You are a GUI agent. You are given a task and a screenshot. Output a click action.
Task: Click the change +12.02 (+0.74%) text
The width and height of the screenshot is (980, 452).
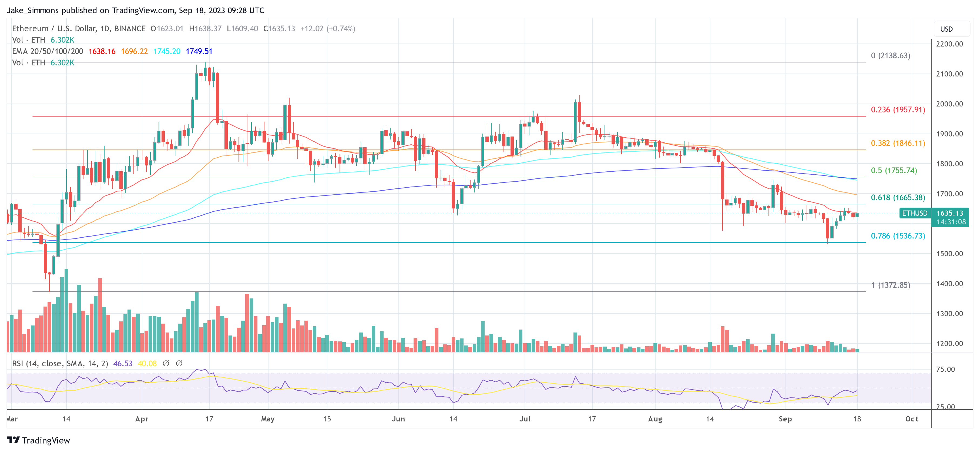[x=328, y=29]
